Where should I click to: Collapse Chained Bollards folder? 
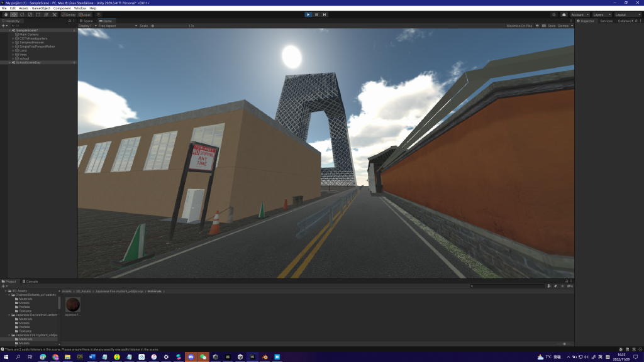(x=9, y=295)
